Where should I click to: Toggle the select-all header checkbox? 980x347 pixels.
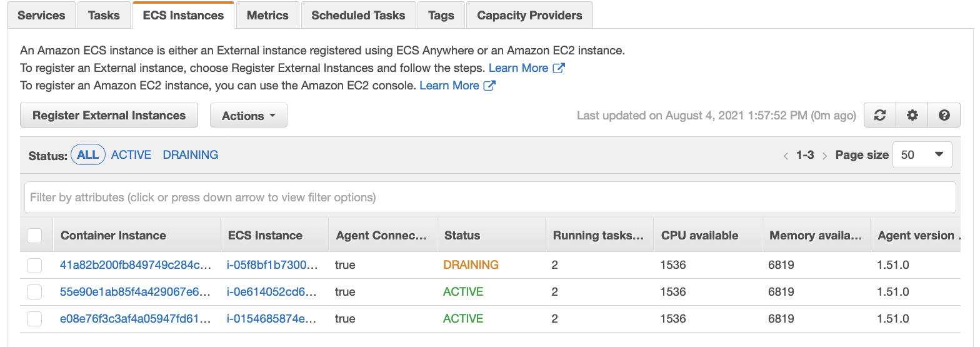pyautogui.click(x=34, y=236)
